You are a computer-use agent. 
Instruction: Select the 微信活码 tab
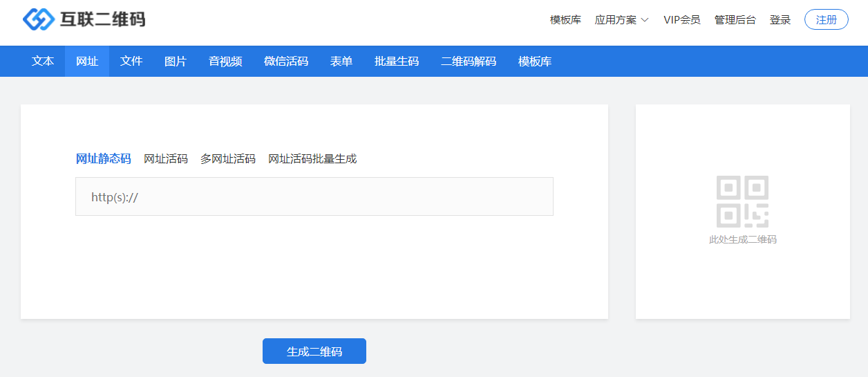(x=286, y=62)
